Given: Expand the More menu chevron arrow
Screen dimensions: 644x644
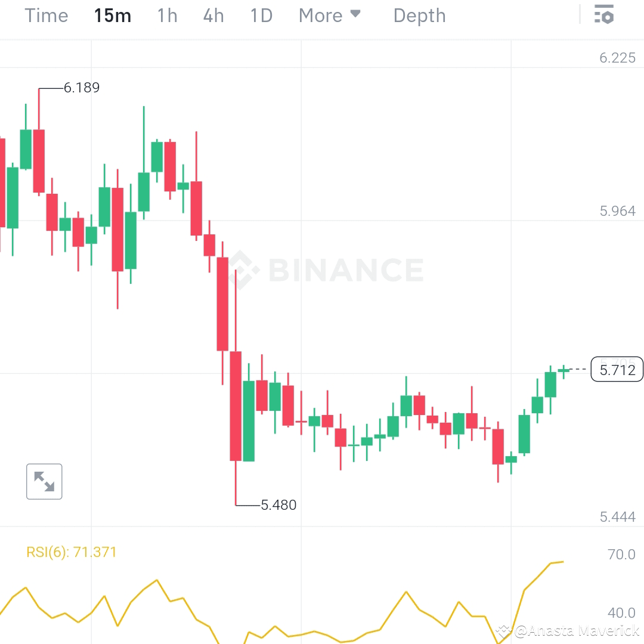Looking at the screenshot, I should coord(356,14).
